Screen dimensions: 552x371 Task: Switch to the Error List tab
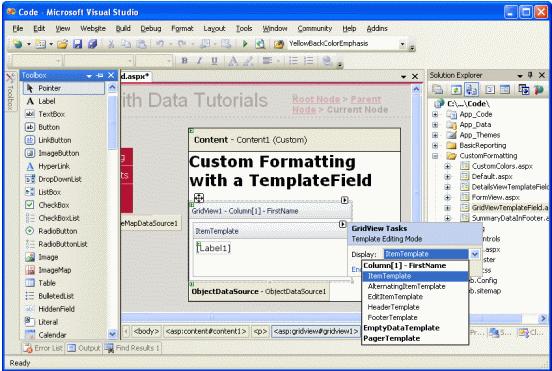point(43,348)
